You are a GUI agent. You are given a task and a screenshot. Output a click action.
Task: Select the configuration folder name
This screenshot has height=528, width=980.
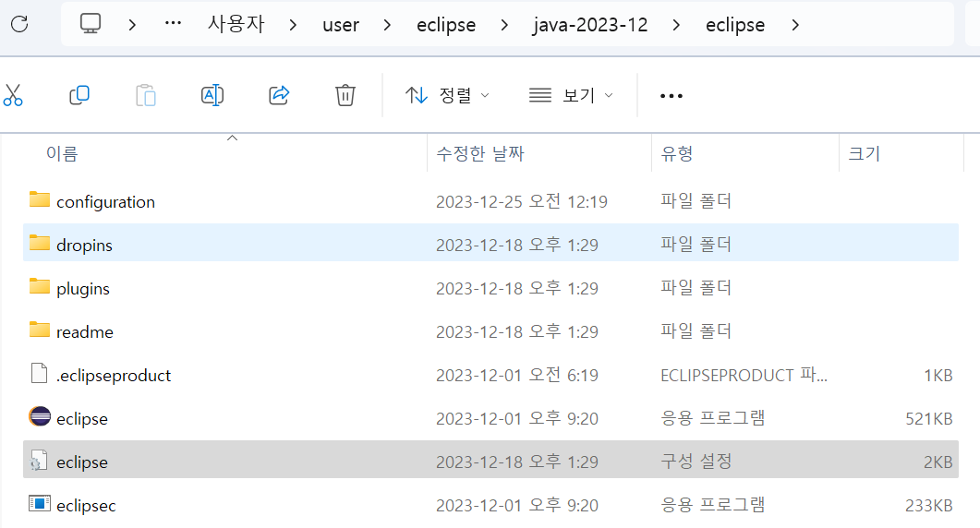105,202
